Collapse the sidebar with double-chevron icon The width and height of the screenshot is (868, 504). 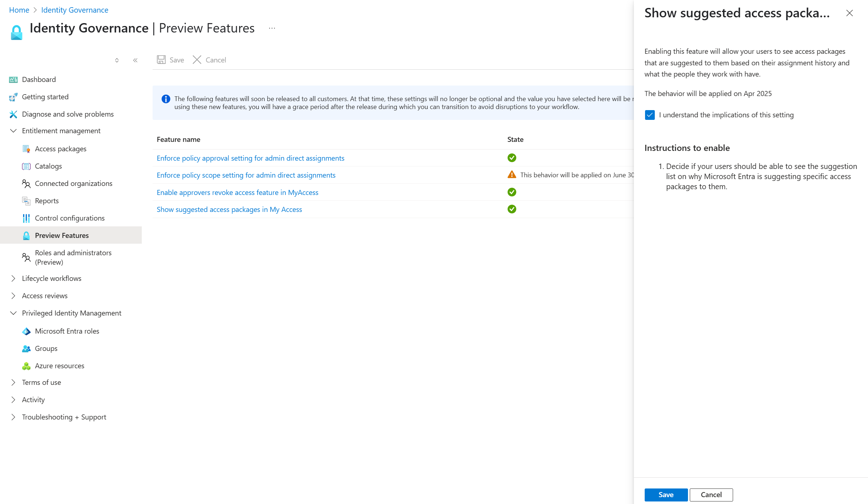(135, 60)
